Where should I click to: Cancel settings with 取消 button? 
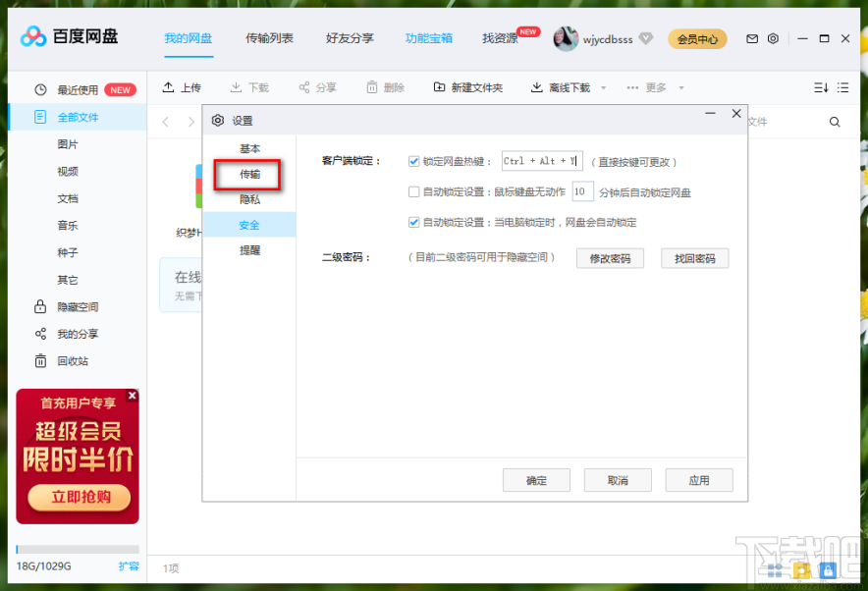click(x=618, y=480)
